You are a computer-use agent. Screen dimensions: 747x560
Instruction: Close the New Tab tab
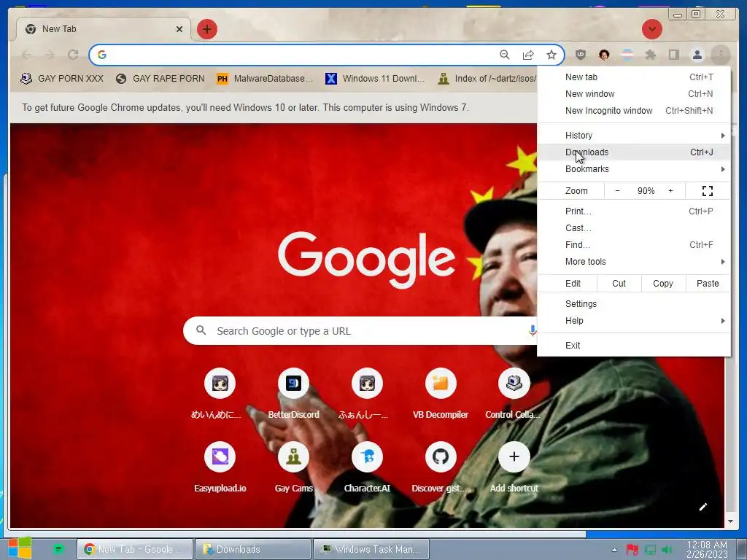click(179, 29)
